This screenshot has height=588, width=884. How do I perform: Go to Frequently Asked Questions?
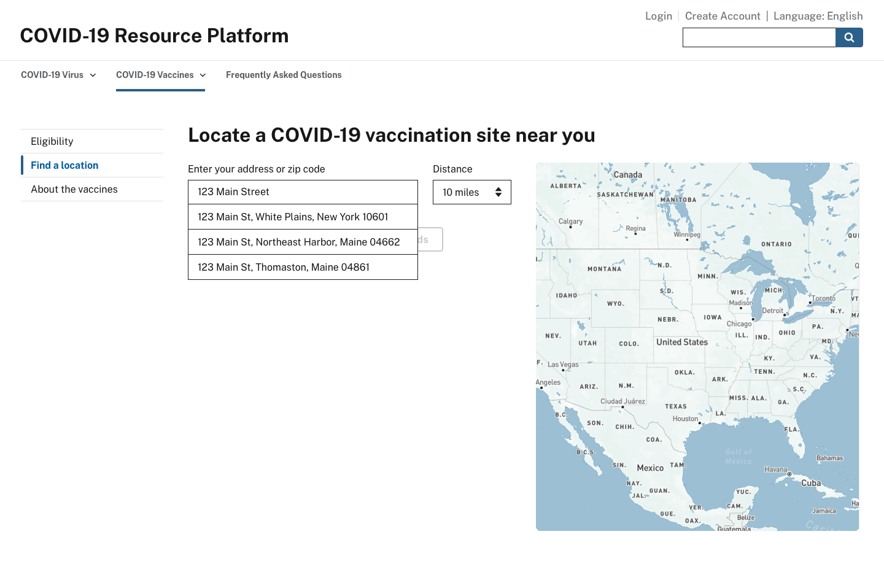(284, 75)
